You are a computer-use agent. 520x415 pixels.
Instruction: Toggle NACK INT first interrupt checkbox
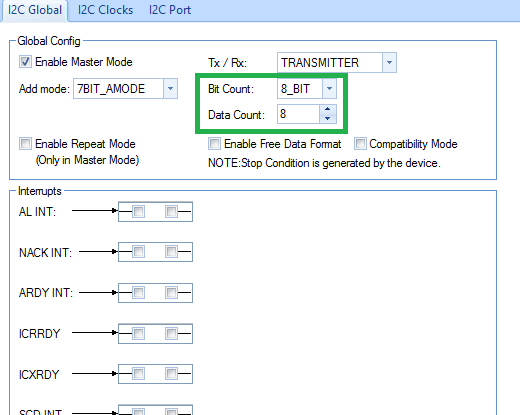(x=138, y=252)
